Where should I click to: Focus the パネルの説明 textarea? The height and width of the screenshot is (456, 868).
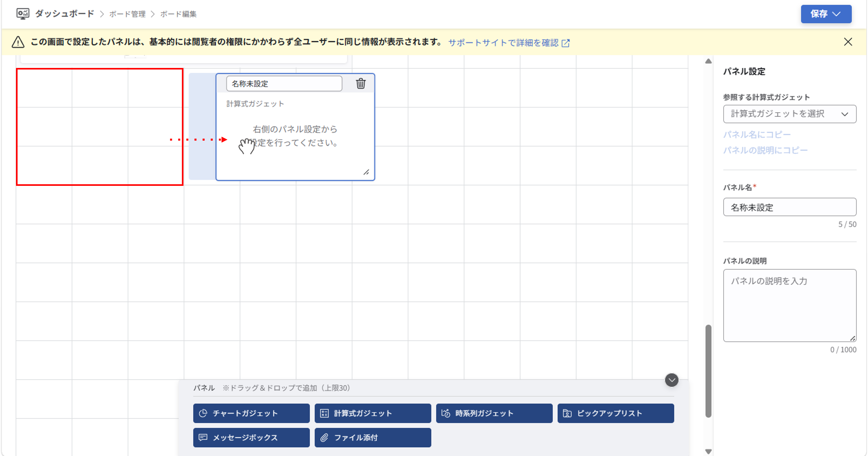click(789, 305)
